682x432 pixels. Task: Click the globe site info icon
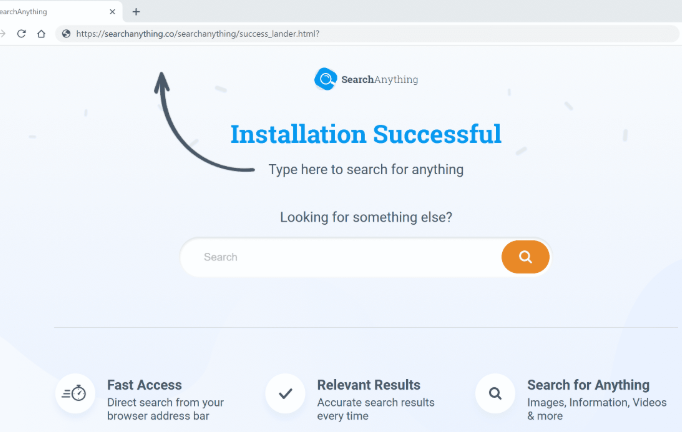66,34
